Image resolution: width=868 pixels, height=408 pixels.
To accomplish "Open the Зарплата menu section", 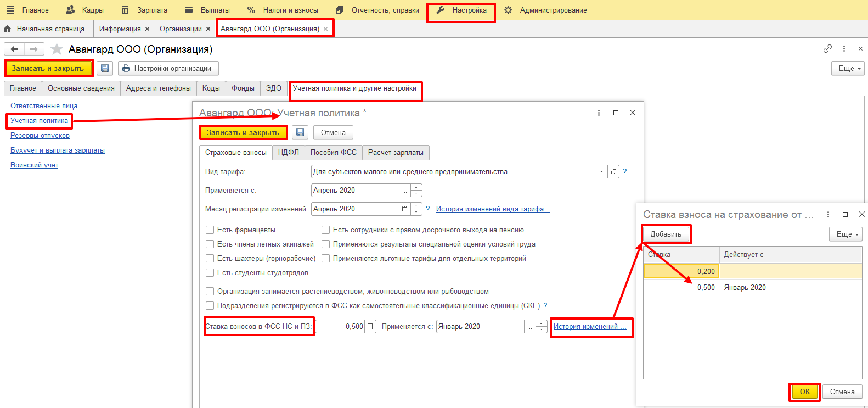I will coord(145,10).
